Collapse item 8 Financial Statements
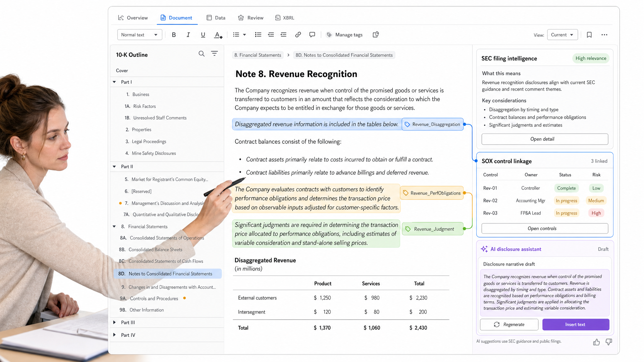This screenshot has height=362, width=644. [114, 227]
